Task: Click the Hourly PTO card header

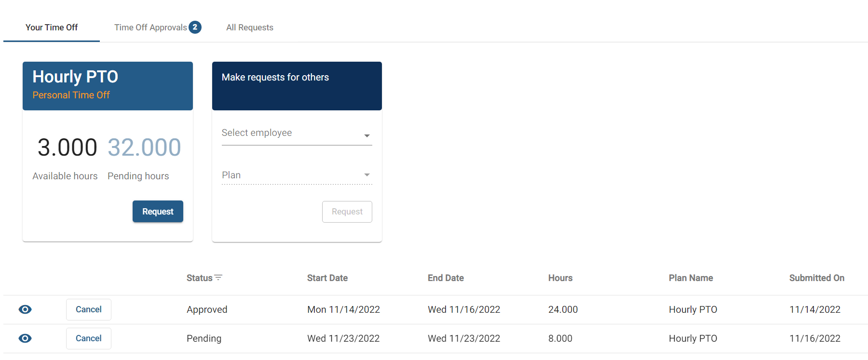Action: pyautogui.click(x=108, y=86)
